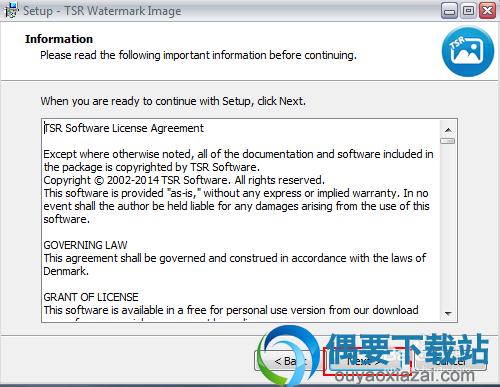
Task: Click the Cancel button
Action: pyautogui.click(x=450, y=361)
